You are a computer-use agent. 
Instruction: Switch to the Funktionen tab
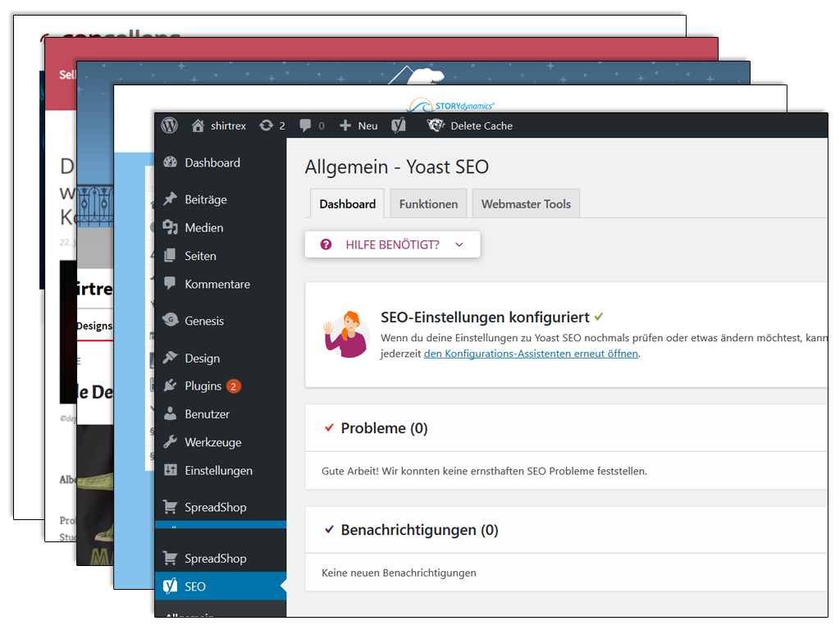(428, 203)
